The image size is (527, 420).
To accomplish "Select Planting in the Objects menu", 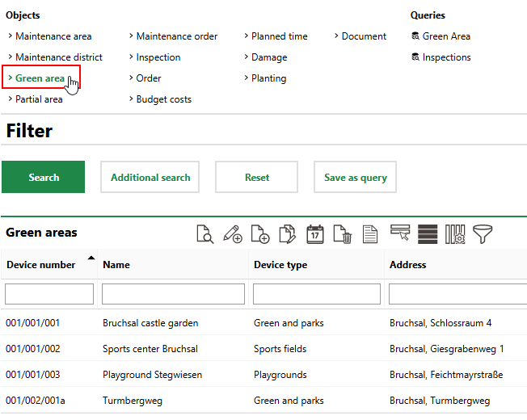I will (268, 78).
